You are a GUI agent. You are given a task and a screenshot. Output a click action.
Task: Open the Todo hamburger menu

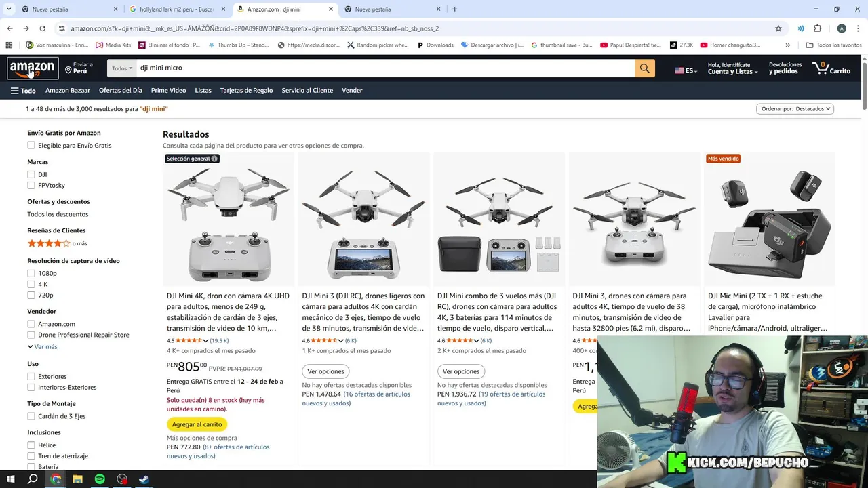(x=23, y=91)
